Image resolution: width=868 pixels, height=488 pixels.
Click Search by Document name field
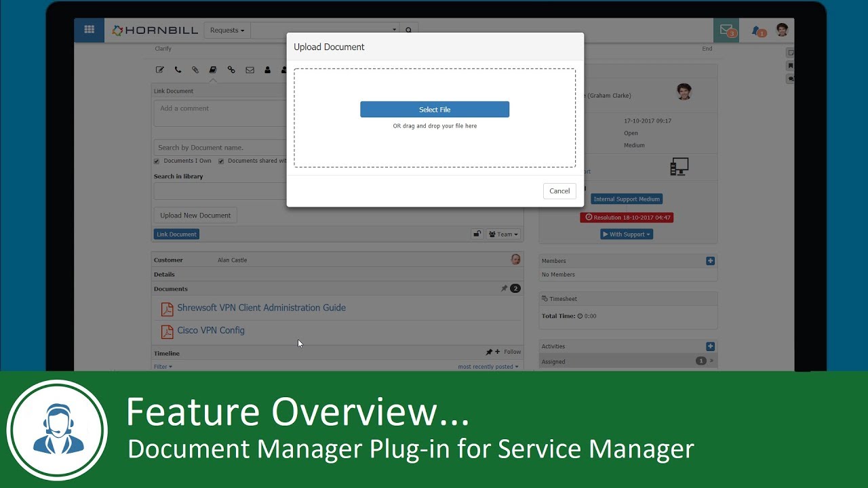point(220,147)
